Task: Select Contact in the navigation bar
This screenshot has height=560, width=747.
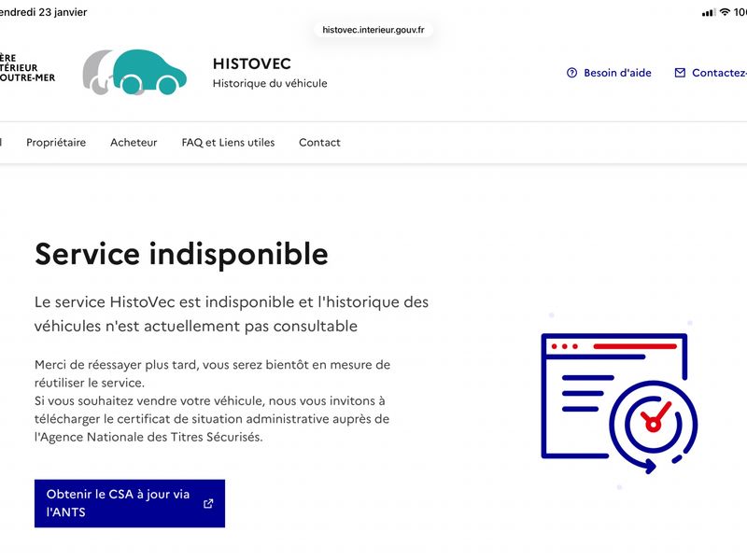Action: tap(319, 143)
